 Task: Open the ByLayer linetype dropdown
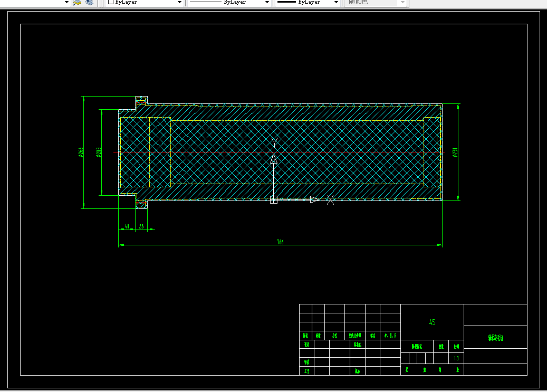[267, 2]
